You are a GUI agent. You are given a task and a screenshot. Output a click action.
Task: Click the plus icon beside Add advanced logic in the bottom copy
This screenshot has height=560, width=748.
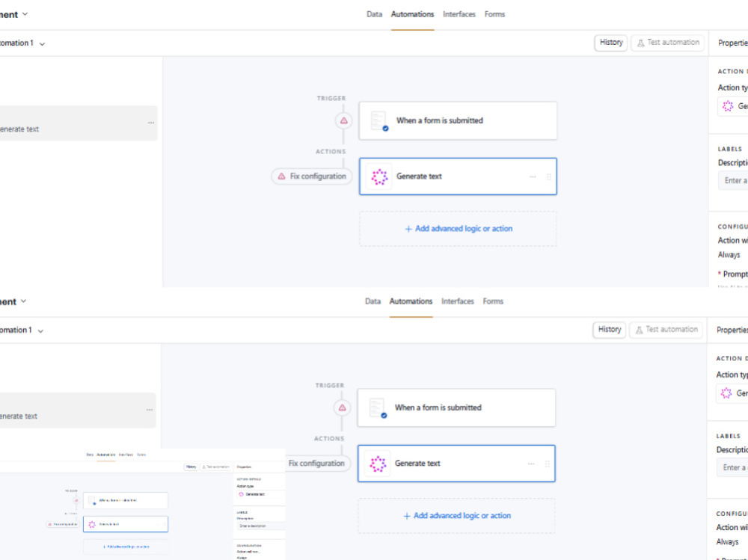407,516
